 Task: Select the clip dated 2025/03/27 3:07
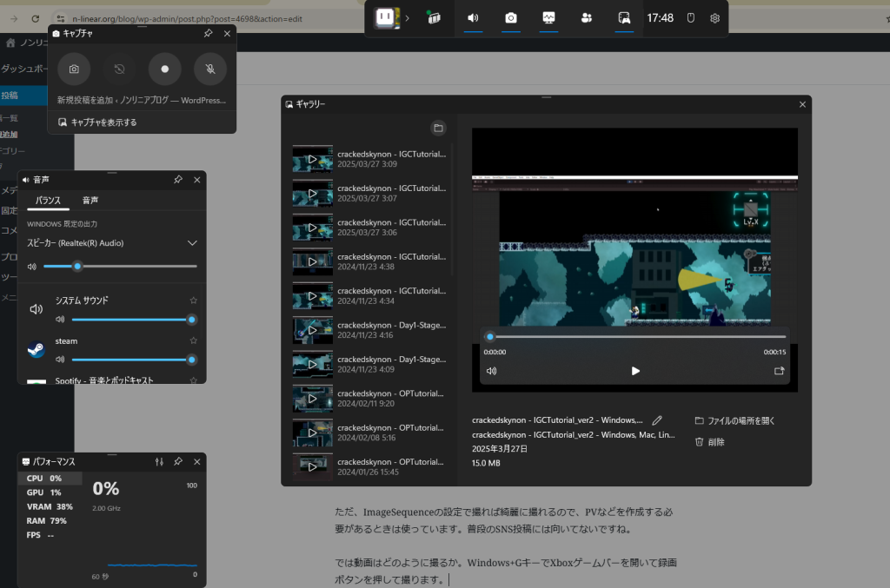pyautogui.click(x=370, y=194)
